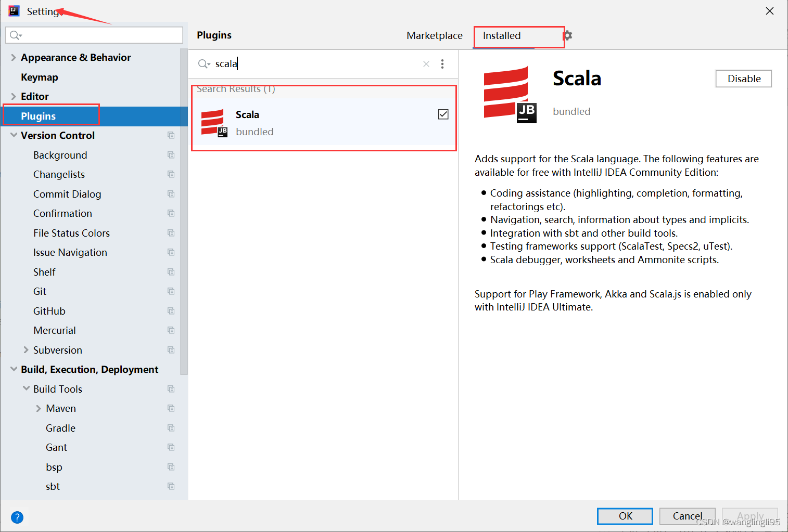The height and width of the screenshot is (532, 788).
Task: Collapse the Build Tools node
Action: coord(26,389)
